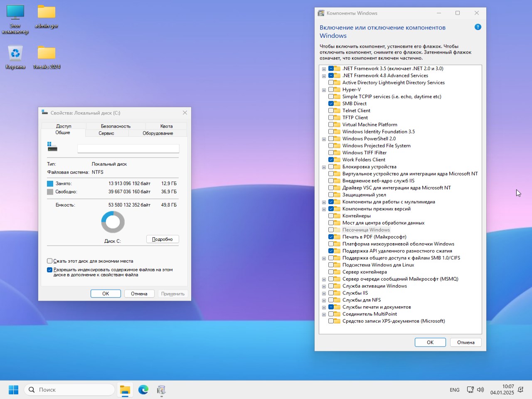Click the disk label text field

point(128,149)
